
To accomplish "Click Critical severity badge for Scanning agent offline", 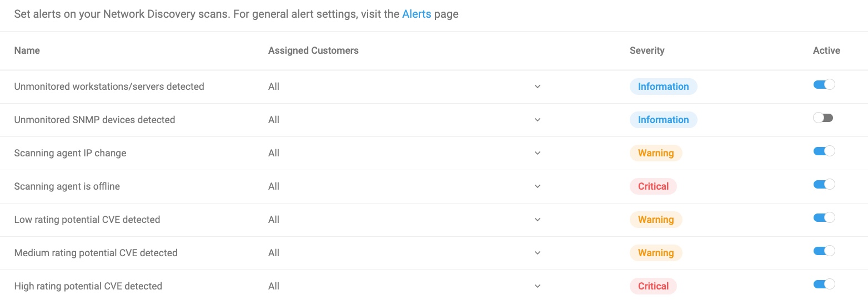I will click(653, 186).
